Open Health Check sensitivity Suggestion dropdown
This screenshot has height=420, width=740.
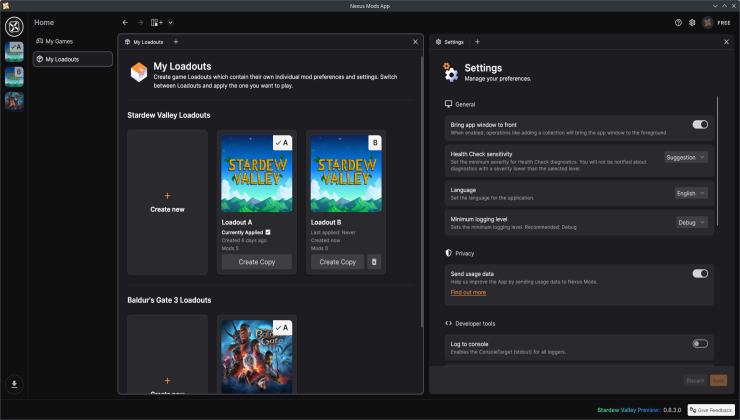[x=686, y=157]
